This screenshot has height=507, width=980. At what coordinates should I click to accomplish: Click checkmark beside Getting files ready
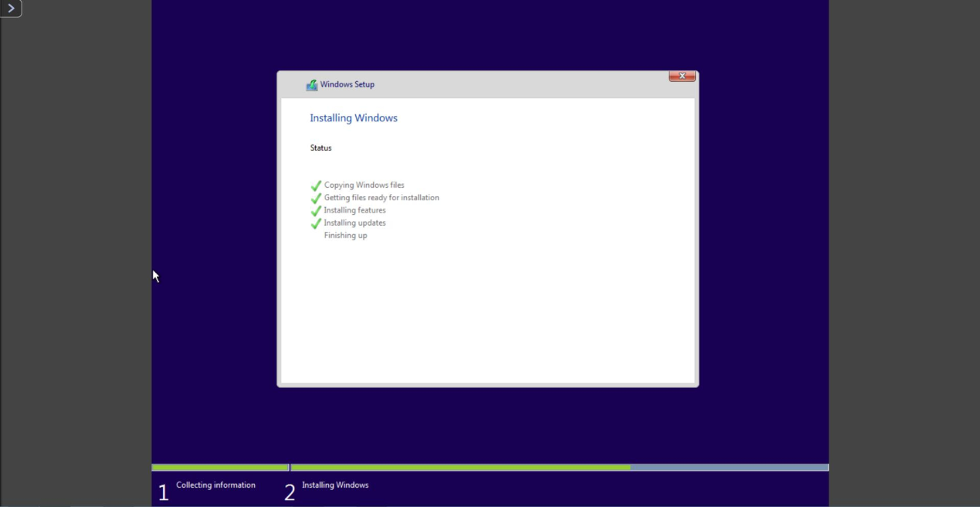(316, 199)
